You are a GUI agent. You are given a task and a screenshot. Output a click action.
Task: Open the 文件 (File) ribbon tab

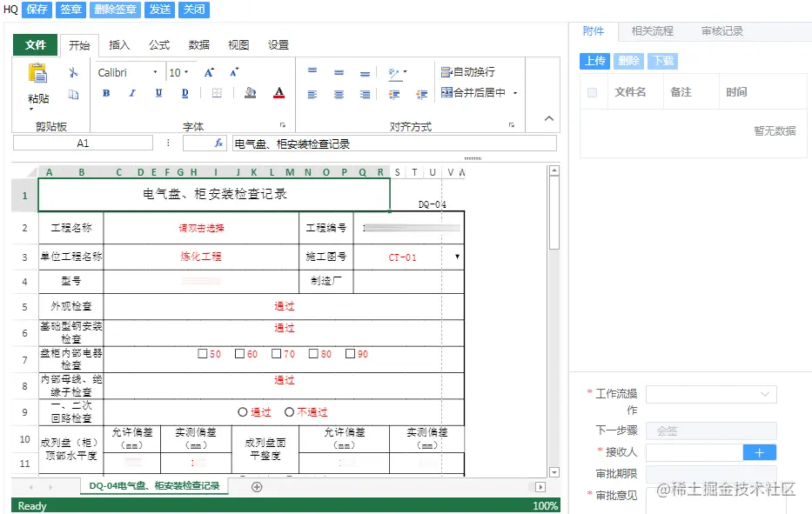pyautogui.click(x=35, y=45)
